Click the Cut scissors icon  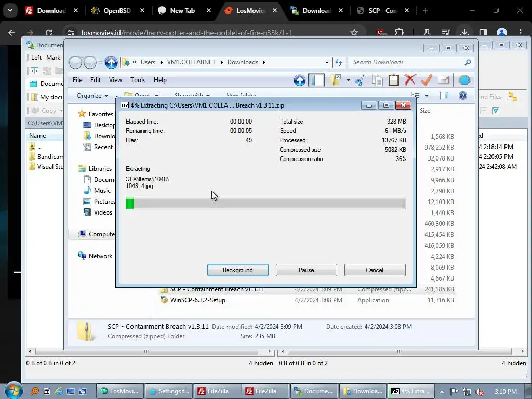tap(361, 81)
